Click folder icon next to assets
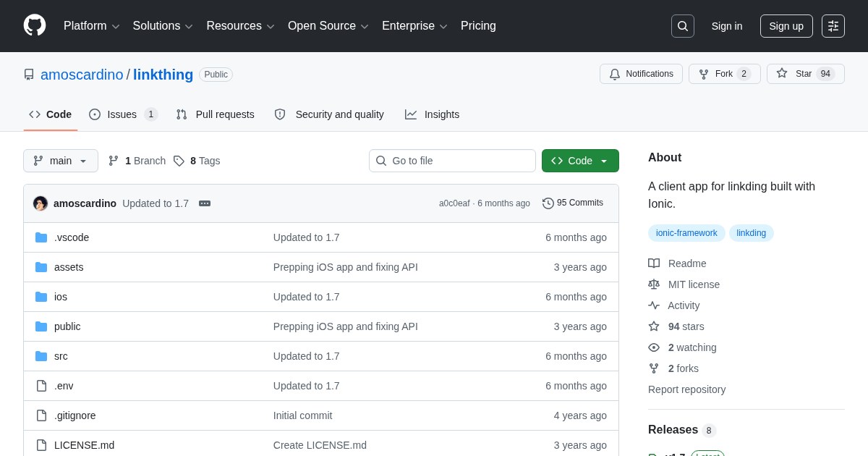The height and width of the screenshot is (456, 868). (x=41, y=267)
